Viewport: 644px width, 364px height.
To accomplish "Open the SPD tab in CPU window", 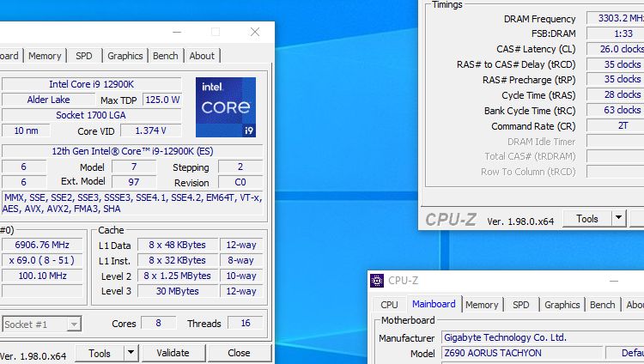I will [84, 56].
